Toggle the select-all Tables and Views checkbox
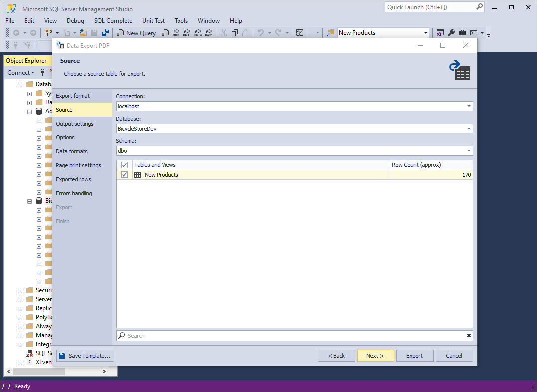The height and width of the screenshot is (392, 537). coord(124,164)
